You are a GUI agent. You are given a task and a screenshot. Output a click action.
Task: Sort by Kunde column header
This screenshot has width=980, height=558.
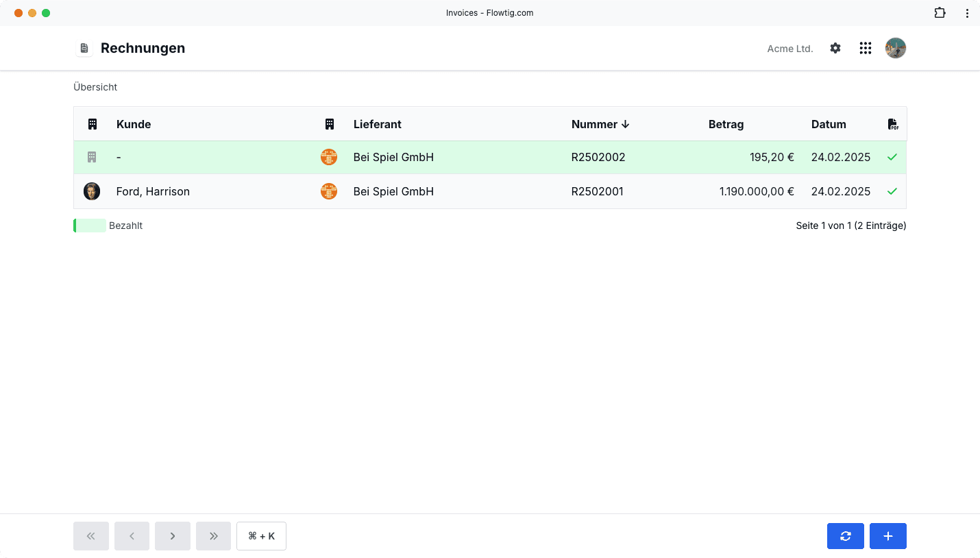pyautogui.click(x=134, y=124)
